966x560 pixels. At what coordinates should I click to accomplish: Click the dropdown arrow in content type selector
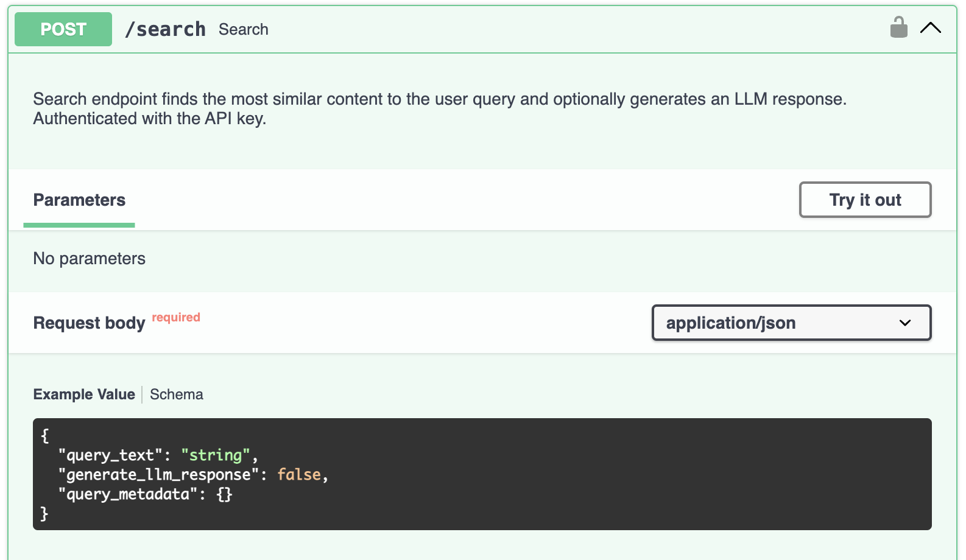(905, 323)
